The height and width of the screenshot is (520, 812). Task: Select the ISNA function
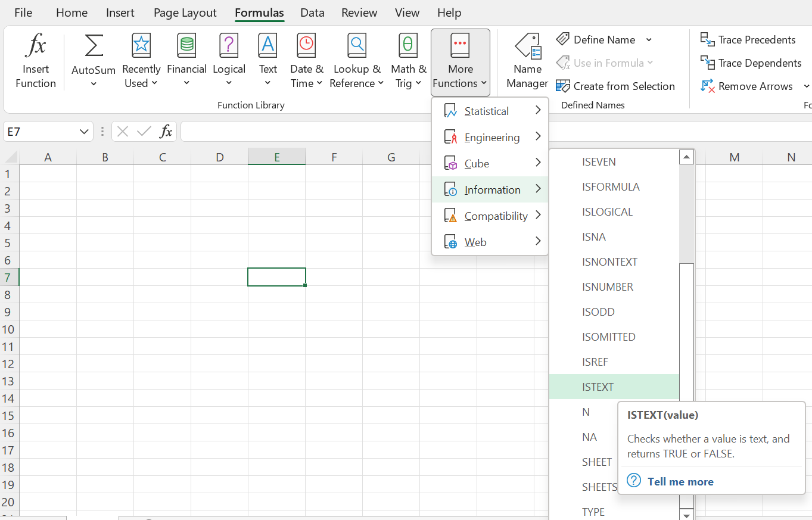click(x=614, y=237)
